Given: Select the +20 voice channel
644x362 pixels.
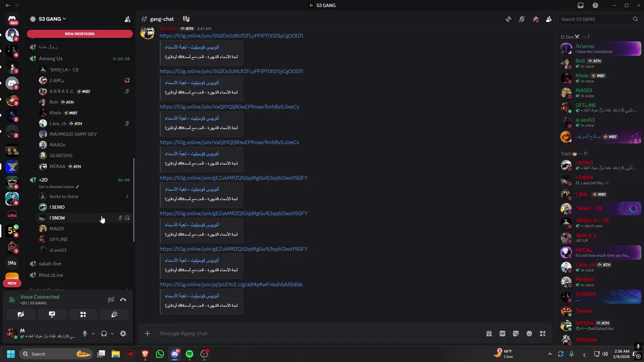Looking at the screenshot, I should [79, 180].
